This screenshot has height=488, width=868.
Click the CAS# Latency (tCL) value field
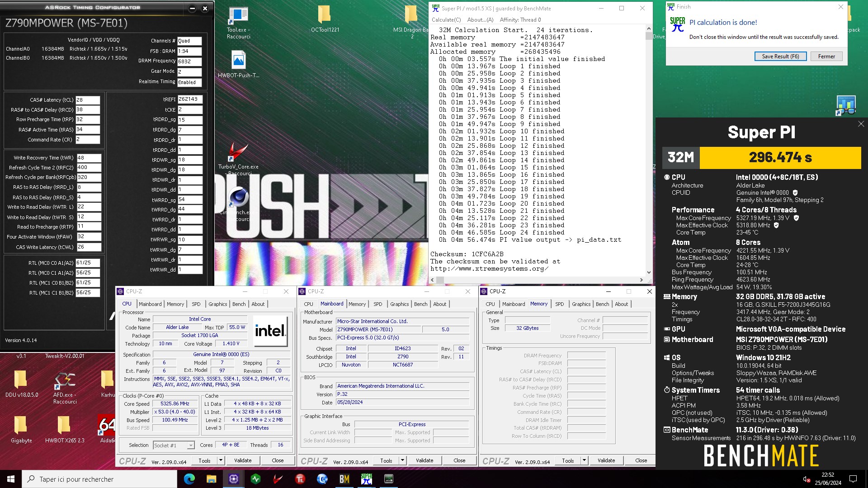click(x=88, y=100)
